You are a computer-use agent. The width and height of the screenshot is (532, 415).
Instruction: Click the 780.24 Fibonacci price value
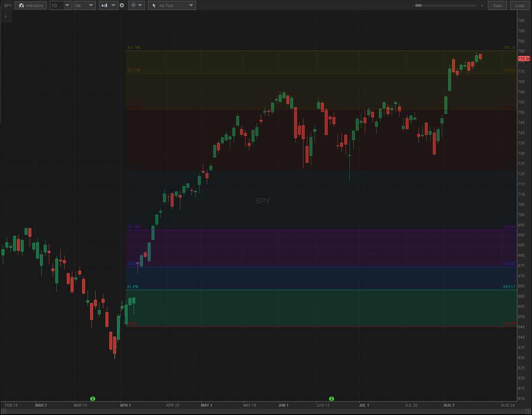click(x=509, y=47)
